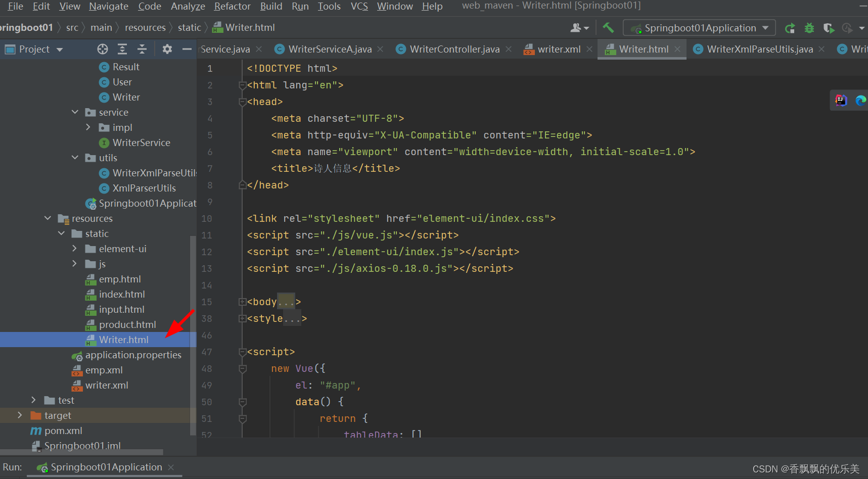Click 'static' in the breadcrumb path
Image resolution: width=868 pixels, height=479 pixels.
[x=189, y=28]
